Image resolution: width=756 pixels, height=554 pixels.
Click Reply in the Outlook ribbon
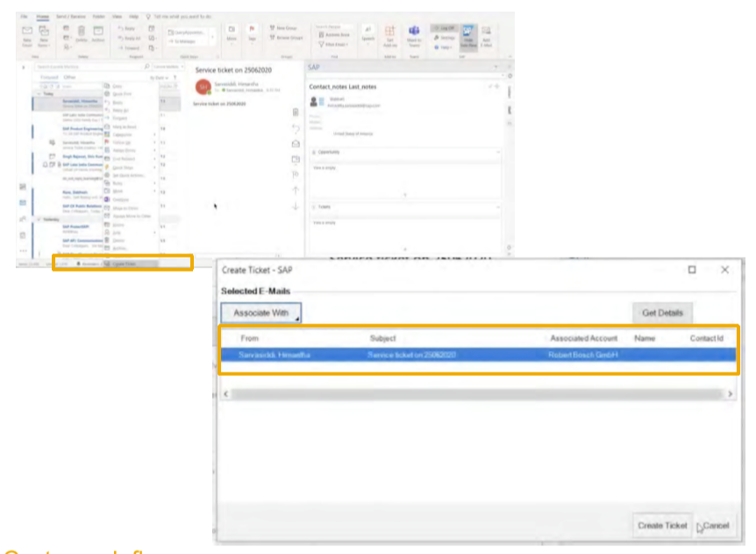(127, 28)
